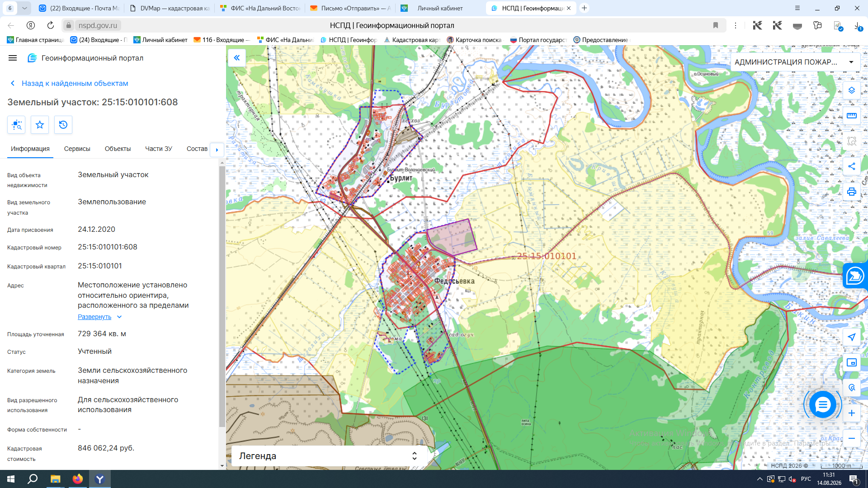This screenshot has height=488, width=868.
Task: Open the Объекты tab
Action: 118,149
